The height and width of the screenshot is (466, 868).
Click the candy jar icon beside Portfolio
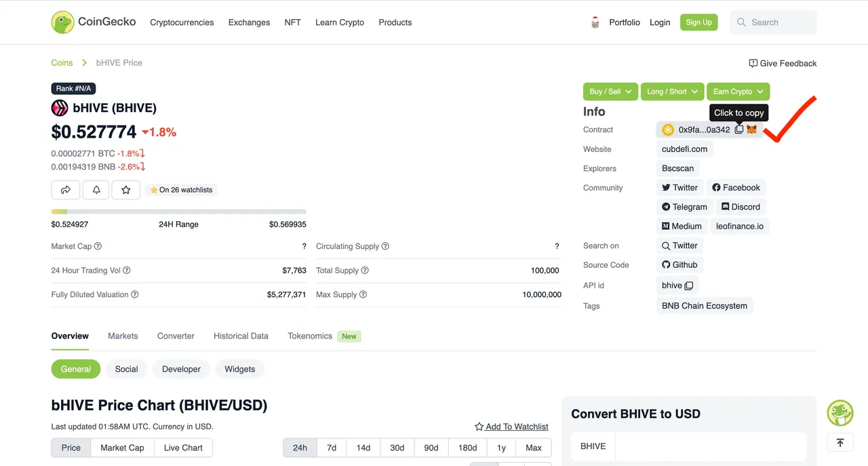tap(595, 22)
